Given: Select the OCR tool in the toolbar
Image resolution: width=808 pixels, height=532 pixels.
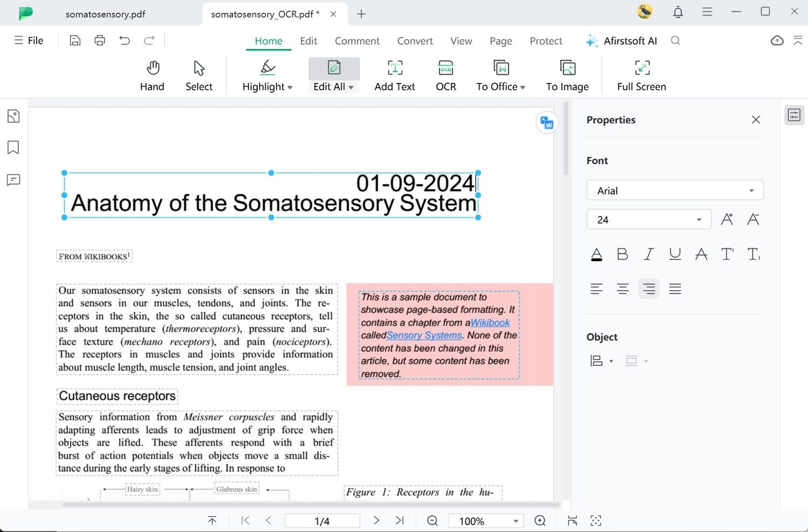Looking at the screenshot, I should click(x=445, y=75).
